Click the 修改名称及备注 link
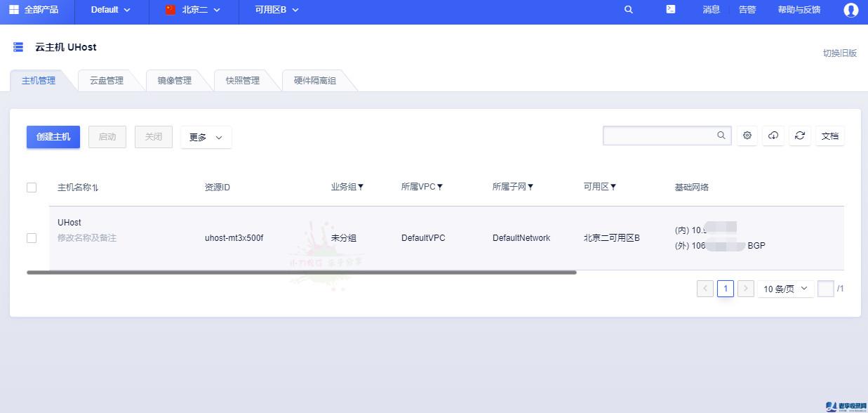This screenshot has height=413, width=868. [87, 238]
